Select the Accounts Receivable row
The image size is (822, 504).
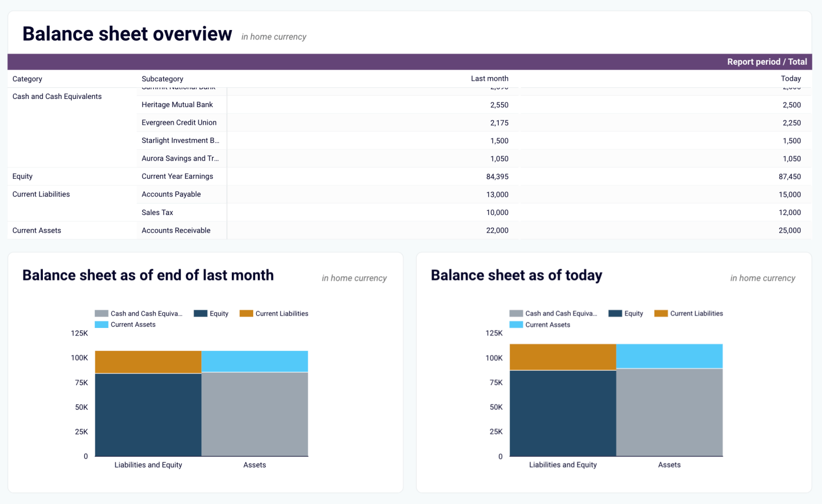176,230
